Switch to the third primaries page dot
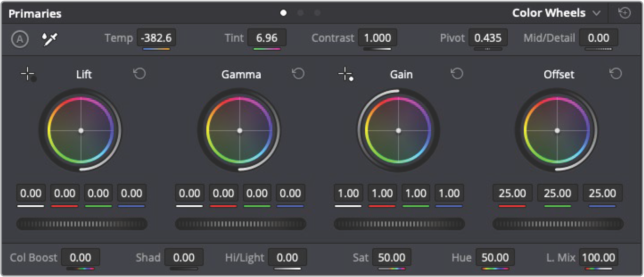This screenshot has width=644, height=277. (317, 13)
